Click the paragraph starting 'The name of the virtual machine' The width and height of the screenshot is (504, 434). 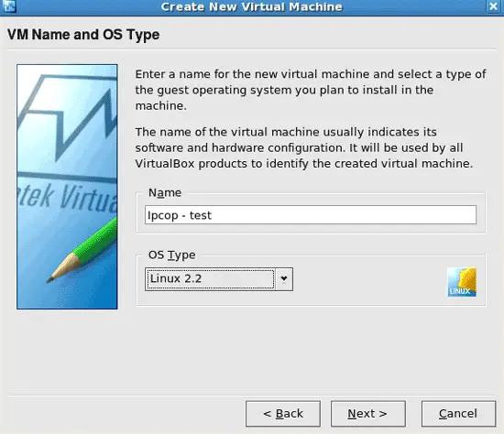(303, 147)
